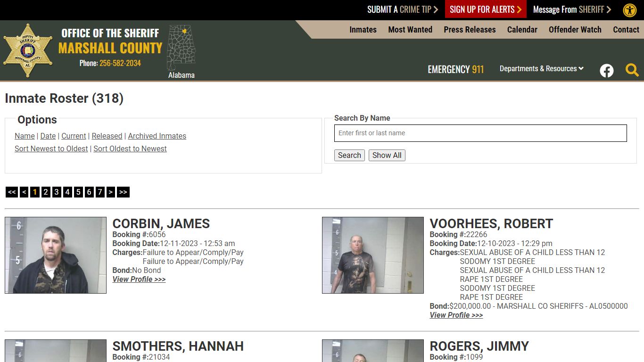The image size is (644, 362).
Task: Sort roster by Date
Action: (x=48, y=136)
